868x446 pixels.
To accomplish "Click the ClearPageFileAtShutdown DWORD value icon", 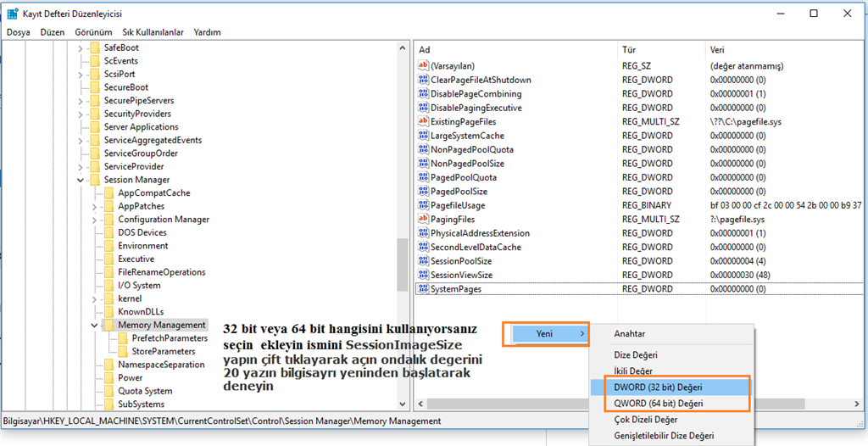I will pos(424,80).
